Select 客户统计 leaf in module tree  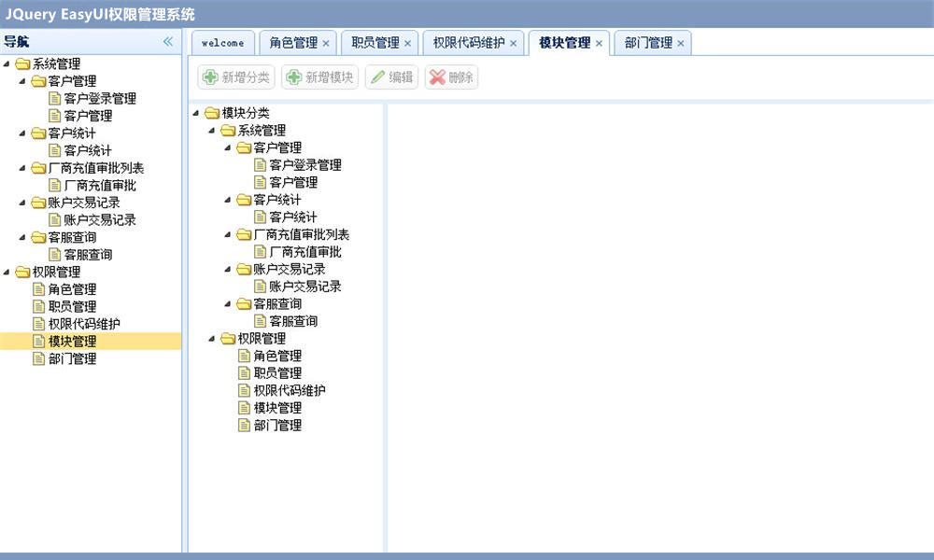click(x=293, y=217)
